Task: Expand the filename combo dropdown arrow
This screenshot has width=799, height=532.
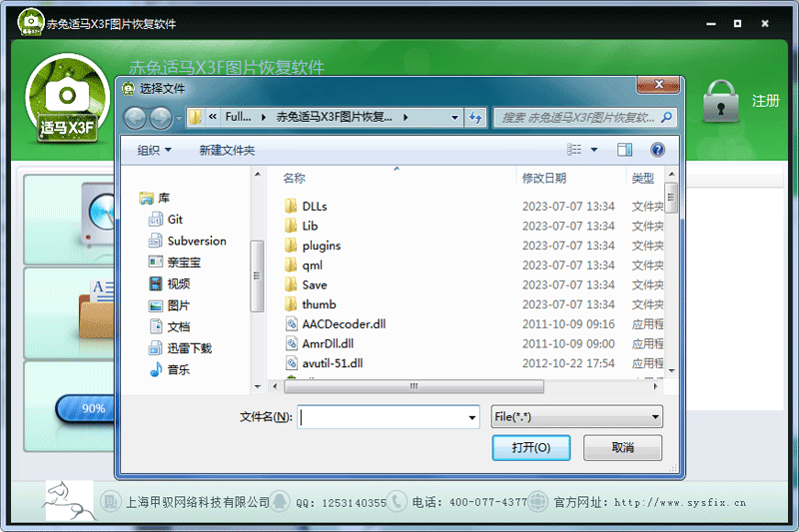Action: click(x=472, y=417)
